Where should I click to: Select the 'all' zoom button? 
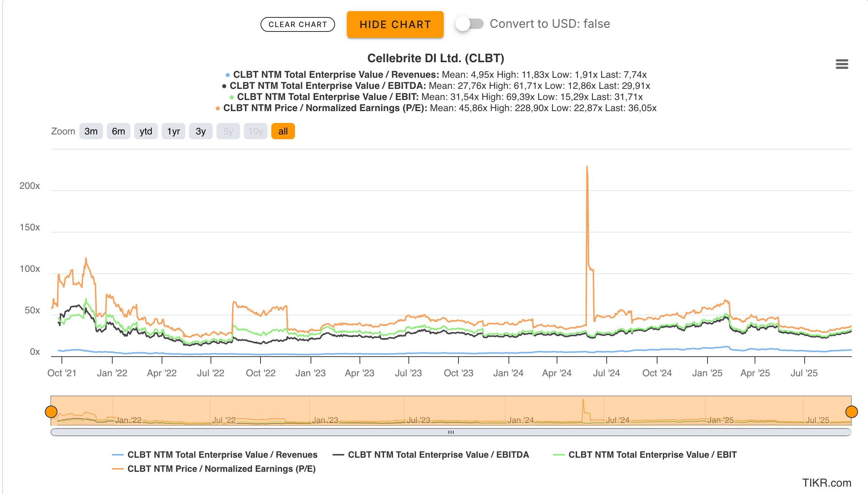(x=283, y=131)
